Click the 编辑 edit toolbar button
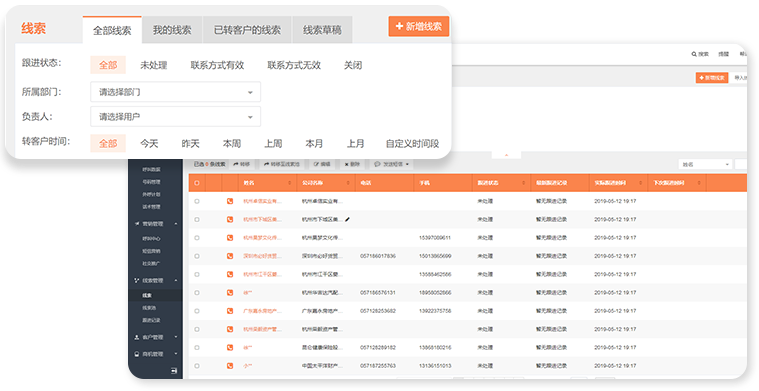The height and width of the screenshot is (391, 759). [322, 165]
